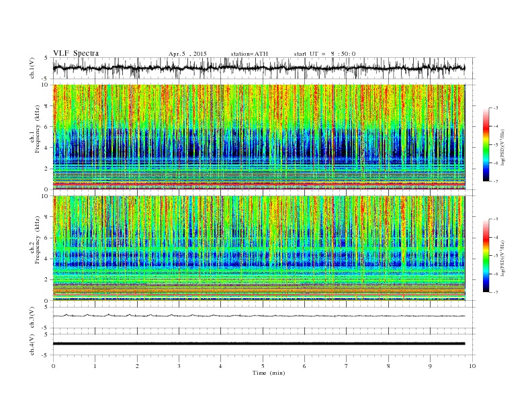Click the time axis tick label "3"
This screenshot has width=532, height=411.
pos(179,366)
